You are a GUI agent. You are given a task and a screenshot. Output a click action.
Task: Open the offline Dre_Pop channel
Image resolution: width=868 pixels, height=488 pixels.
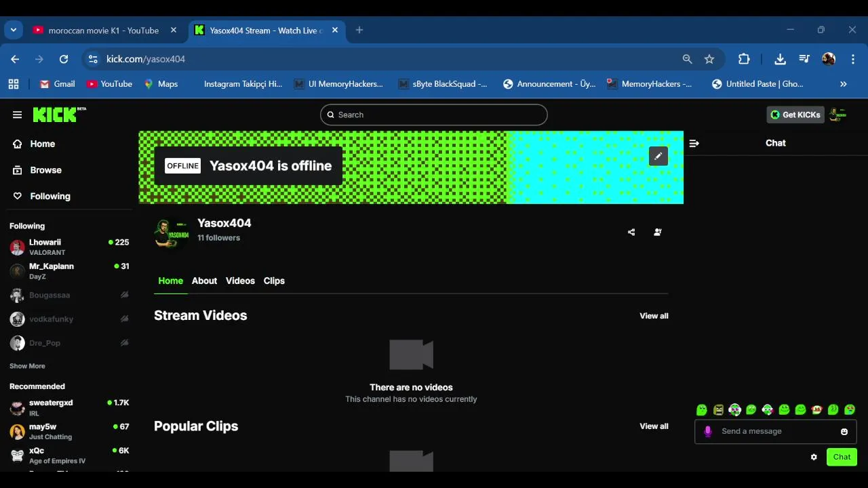click(69, 343)
